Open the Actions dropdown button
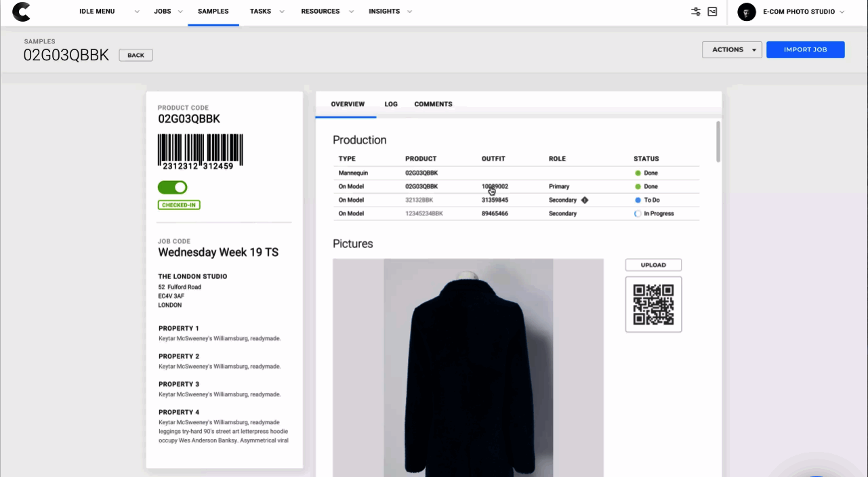 point(732,49)
